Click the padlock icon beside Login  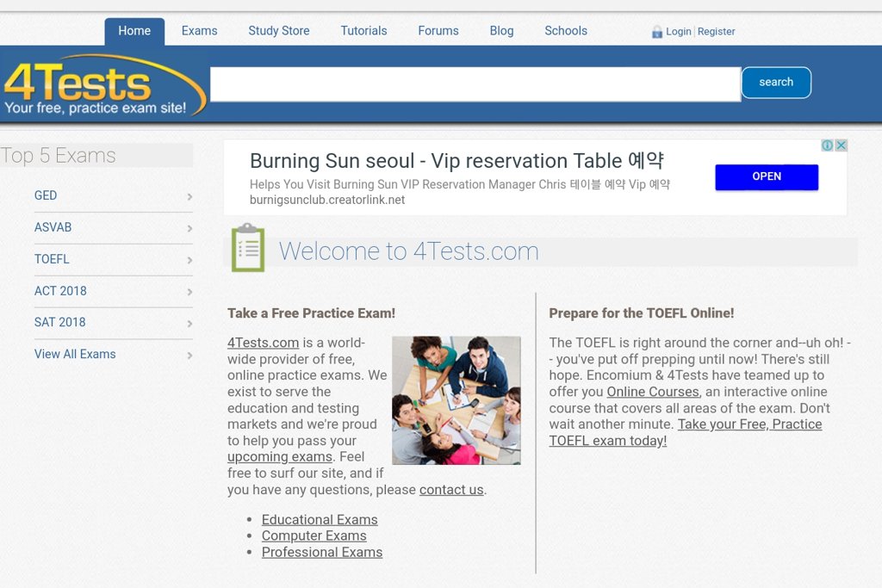pyautogui.click(x=657, y=32)
